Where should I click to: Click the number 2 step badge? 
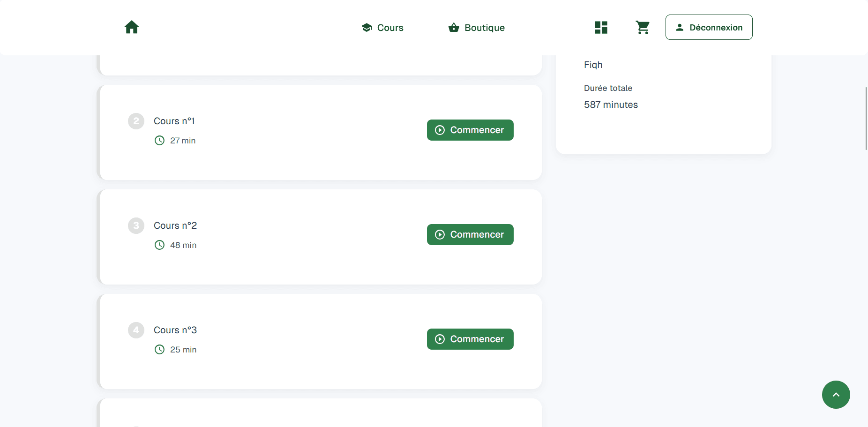(x=136, y=121)
